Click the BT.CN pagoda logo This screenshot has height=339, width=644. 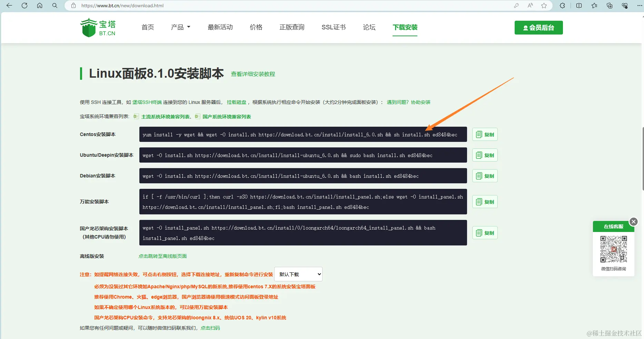tap(98, 28)
